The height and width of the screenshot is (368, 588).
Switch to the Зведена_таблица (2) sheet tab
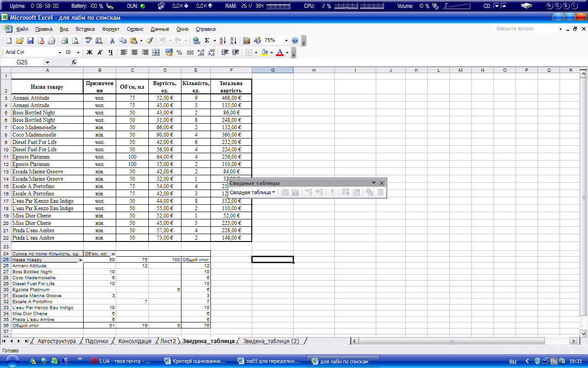[271, 341]
